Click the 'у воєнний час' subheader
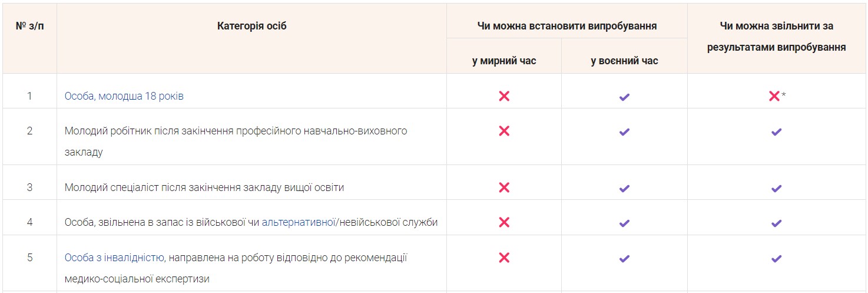Image resolution: width=868 pixels, height=293 pixels. pyautogui.click(x=624, y=61)
